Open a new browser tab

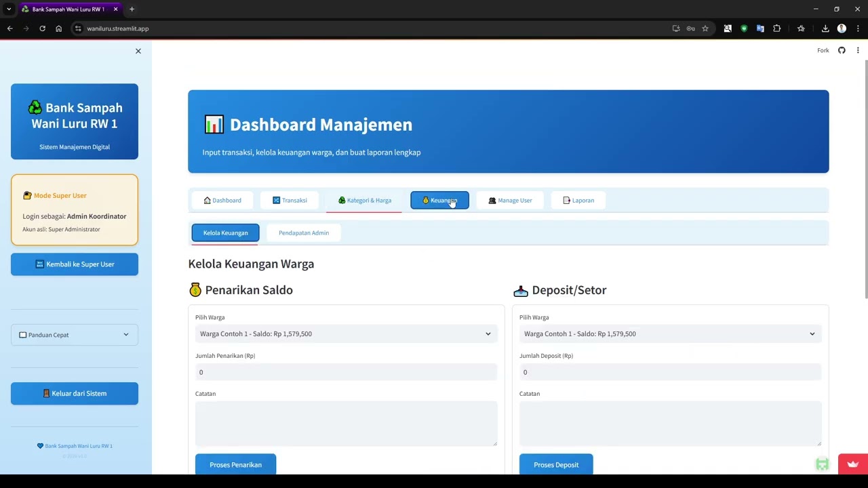coord(132,9)
